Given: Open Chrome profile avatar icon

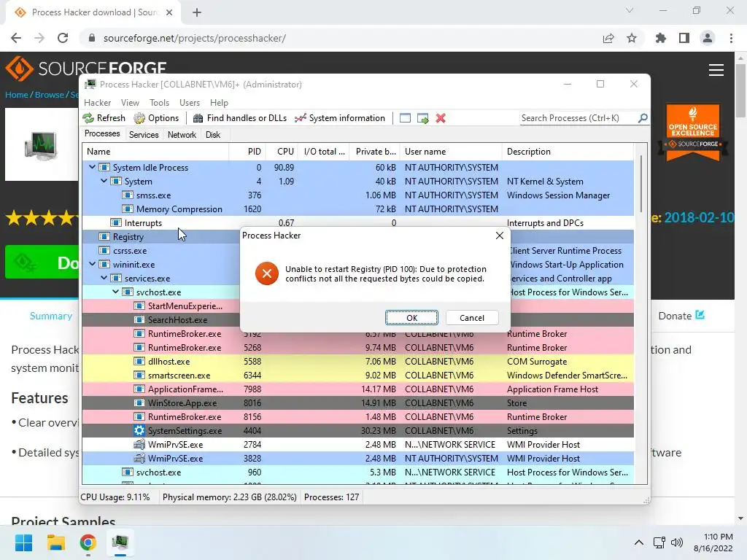Looking at the screenshot, I should click(x=708, y=38).
